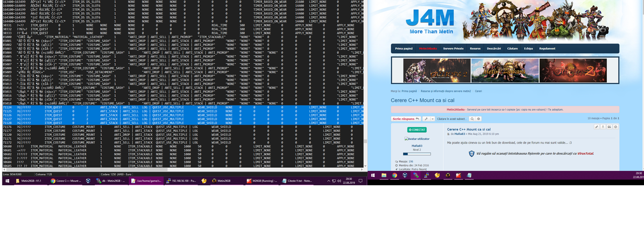
Task: Open the 'Căutare' navigation menu item
Action: [x=513, y=49]
